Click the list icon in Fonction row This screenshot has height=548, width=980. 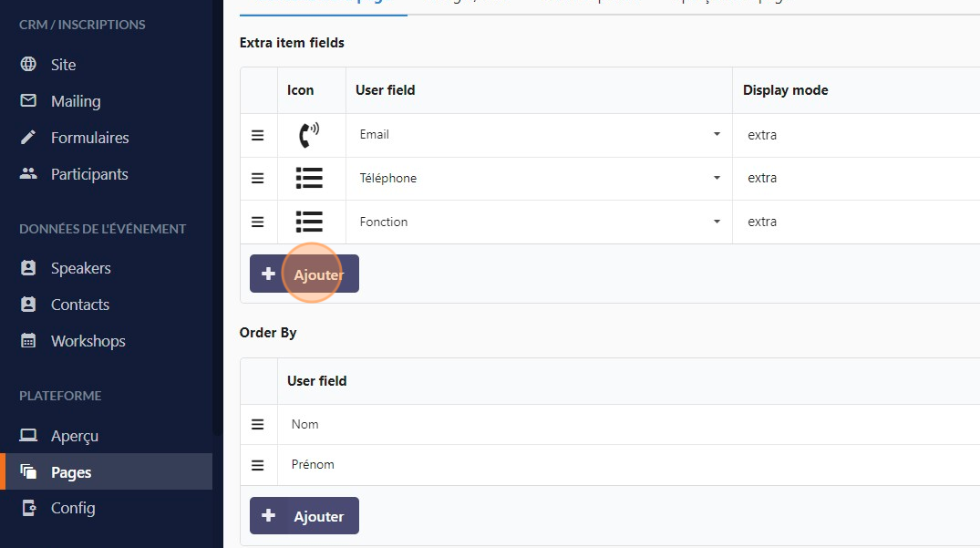(310, 222)
